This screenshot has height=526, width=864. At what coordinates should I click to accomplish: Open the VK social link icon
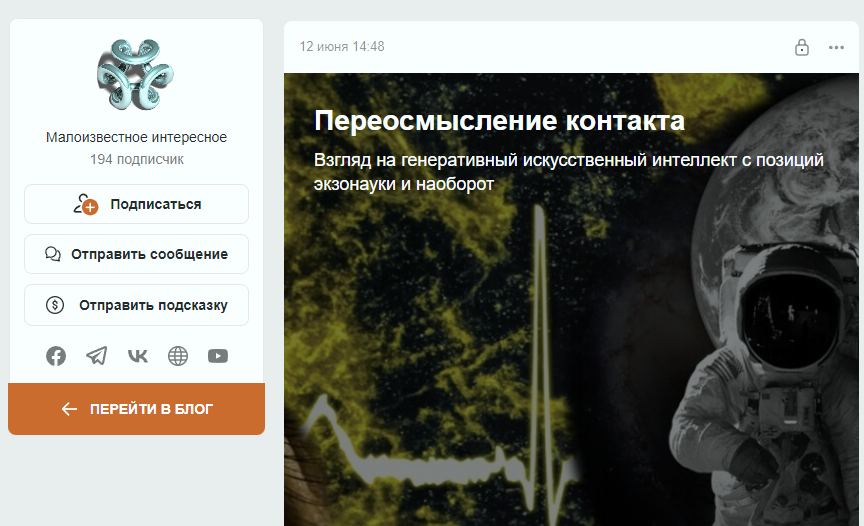138,356
